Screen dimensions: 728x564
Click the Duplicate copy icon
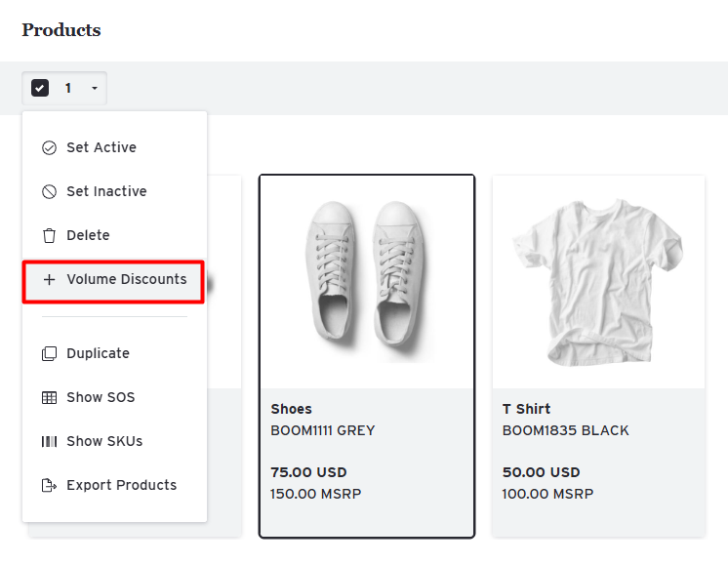[49, 354]
